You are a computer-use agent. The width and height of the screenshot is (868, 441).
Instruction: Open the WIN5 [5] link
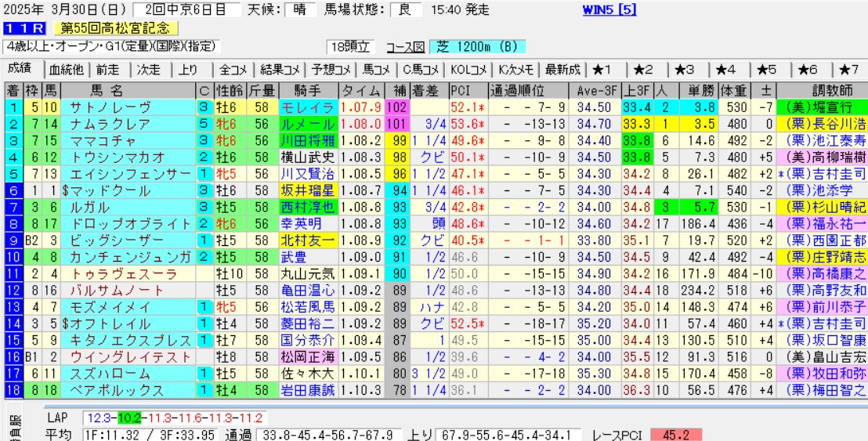click(x=609, y=10)
